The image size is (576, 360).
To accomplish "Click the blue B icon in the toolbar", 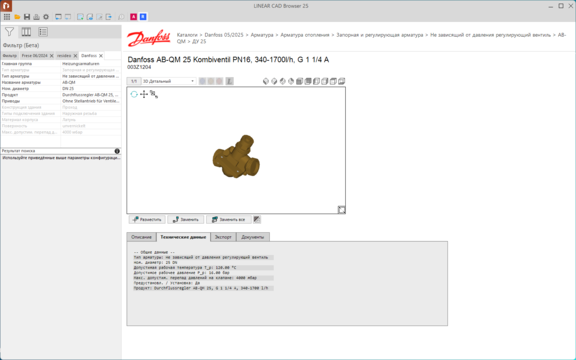I will click(143, 17).
